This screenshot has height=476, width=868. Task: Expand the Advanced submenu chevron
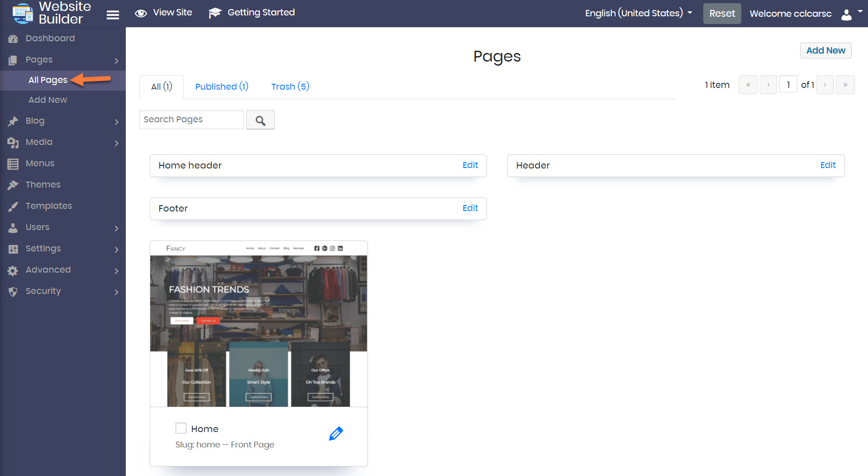[116, 271]
